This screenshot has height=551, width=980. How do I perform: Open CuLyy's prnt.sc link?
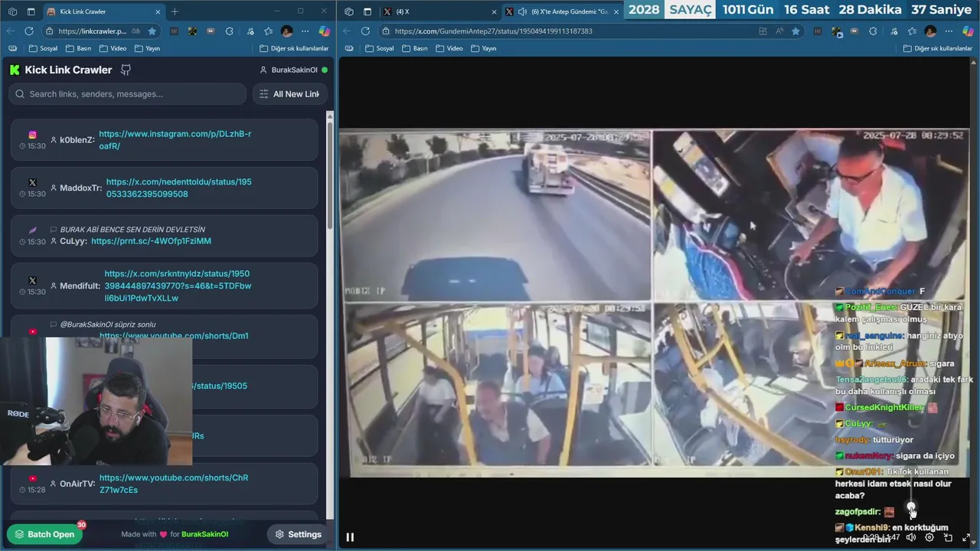click(151, 241)
